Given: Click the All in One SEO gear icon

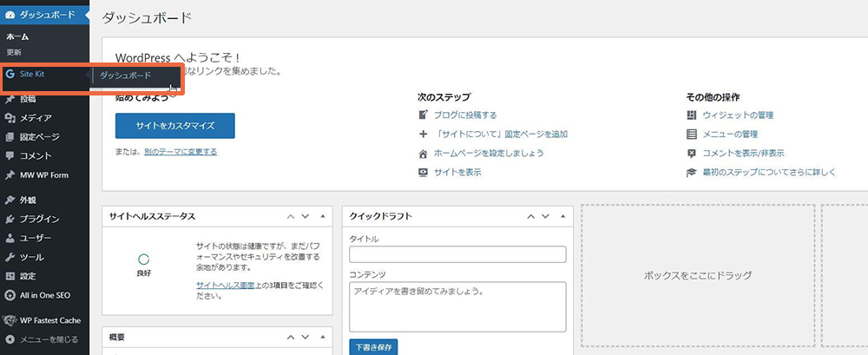Looking at the screenshot, I should pyautogui.click(x=10, y=295).
